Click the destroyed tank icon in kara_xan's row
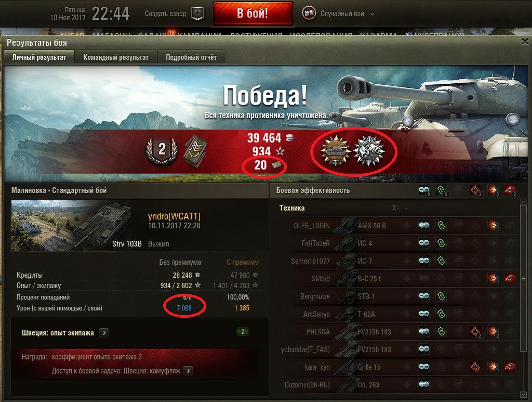Viewport: 532px width, 402px height. (x=510, y=367)
